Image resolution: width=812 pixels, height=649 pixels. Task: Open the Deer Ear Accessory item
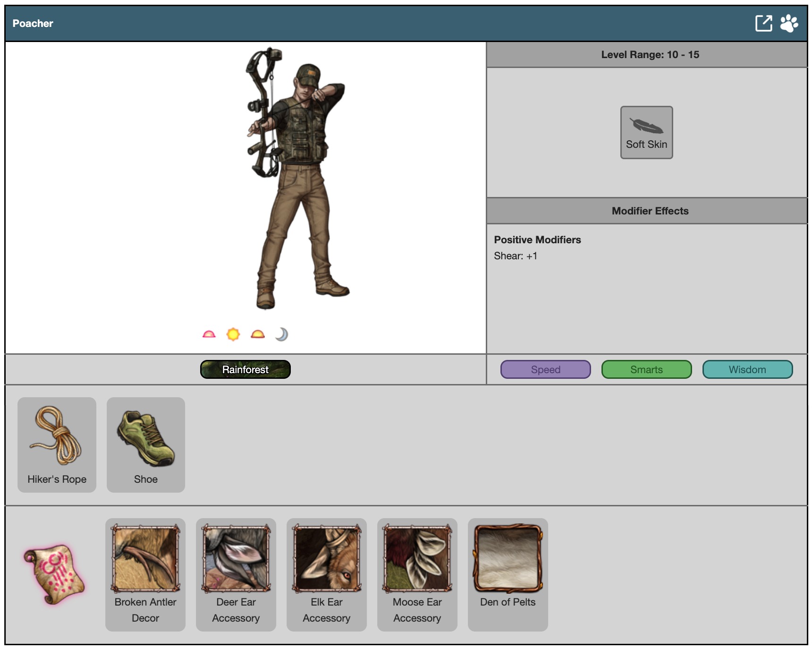236,574
